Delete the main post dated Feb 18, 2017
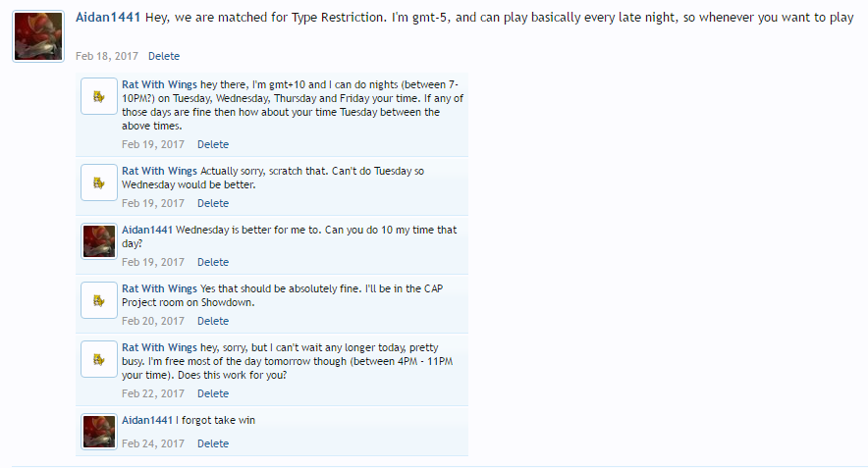 164,56
